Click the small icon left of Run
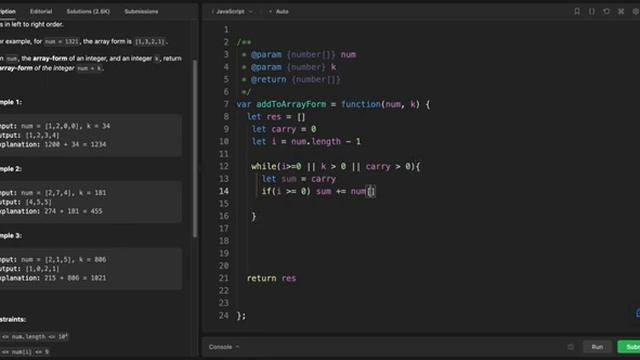640x360 pixels. pyautogui.click(x=571, y=347)
